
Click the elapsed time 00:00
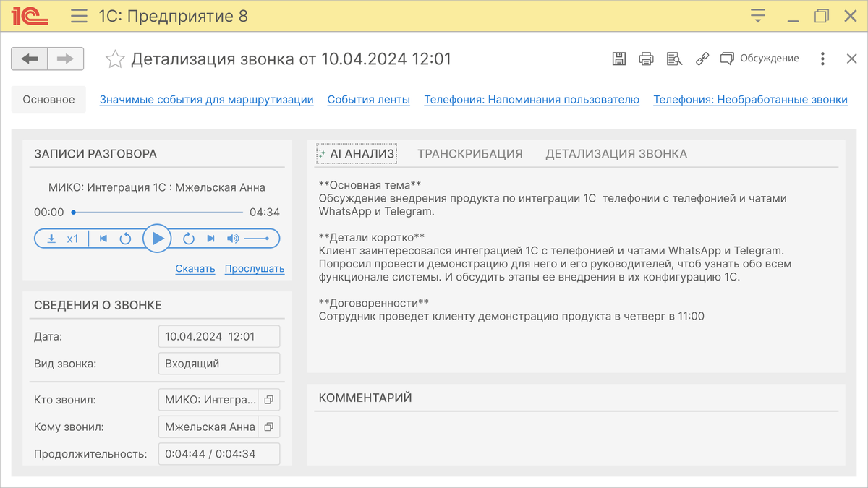48,213
